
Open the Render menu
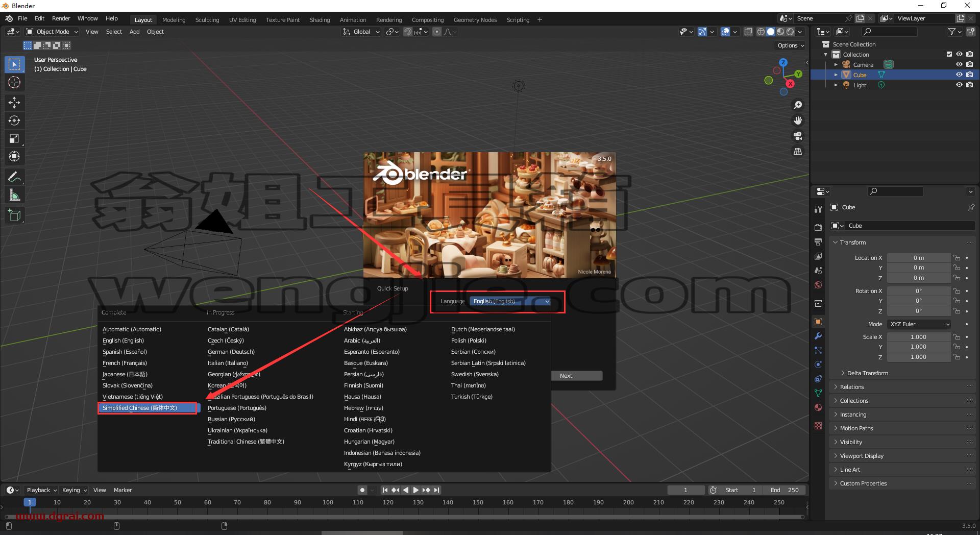click(x=61, y=18)
